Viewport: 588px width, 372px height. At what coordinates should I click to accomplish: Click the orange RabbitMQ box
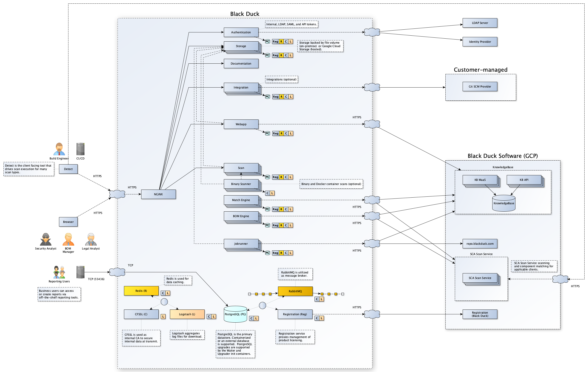[295, 291]
